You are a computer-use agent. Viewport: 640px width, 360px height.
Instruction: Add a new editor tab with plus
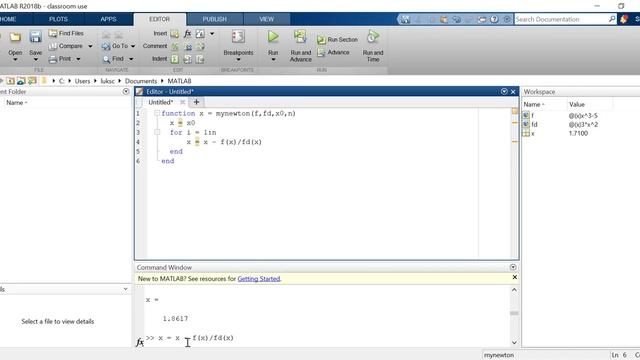(196, 102)
